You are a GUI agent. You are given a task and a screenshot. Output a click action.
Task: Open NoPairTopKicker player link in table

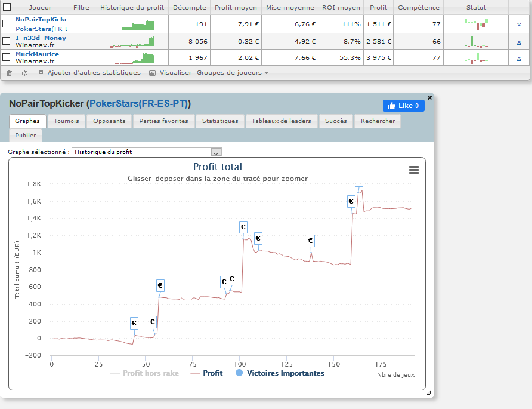click(41, 19)
